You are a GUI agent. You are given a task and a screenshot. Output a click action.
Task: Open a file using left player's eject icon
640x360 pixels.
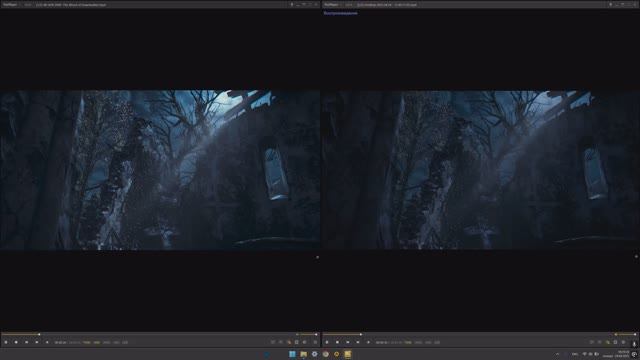point(47,342)
